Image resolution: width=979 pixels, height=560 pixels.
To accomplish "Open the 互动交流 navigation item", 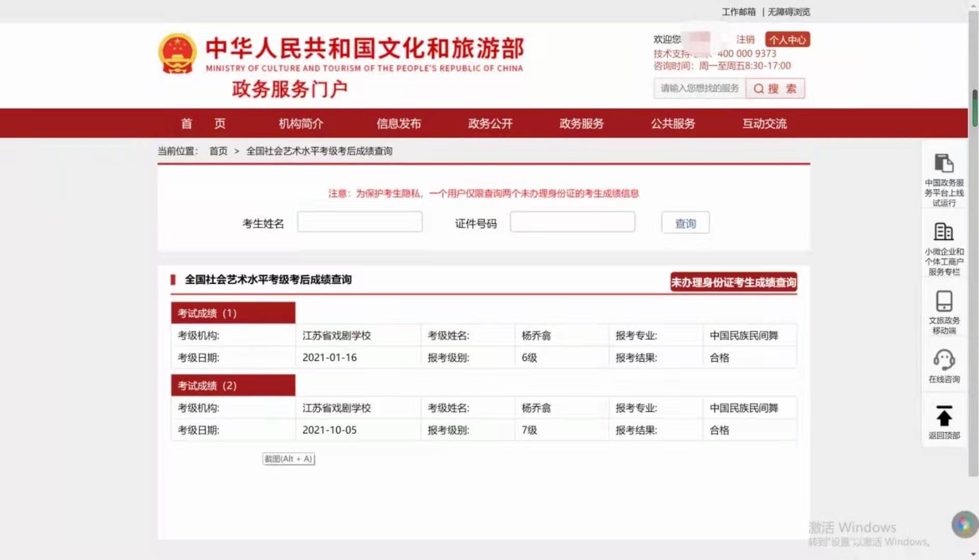I will click(764, 123).
